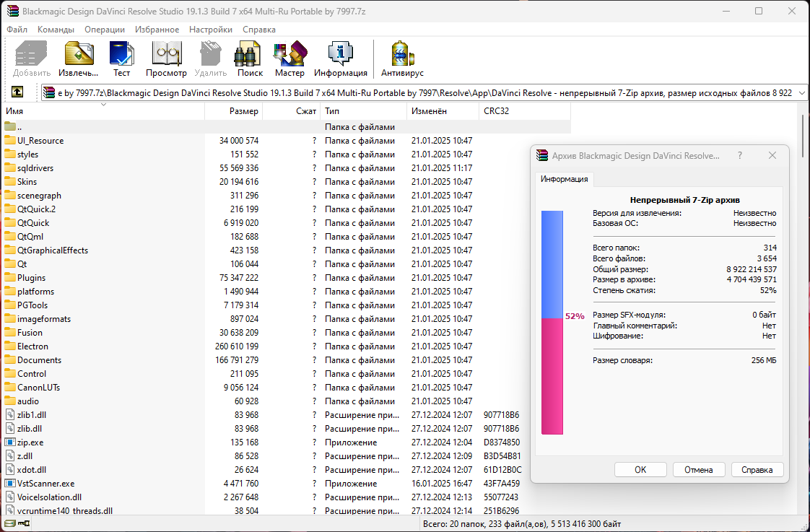Open the Файл menu
This screenshot has height=532, width=810.
(x=17, y=30)
